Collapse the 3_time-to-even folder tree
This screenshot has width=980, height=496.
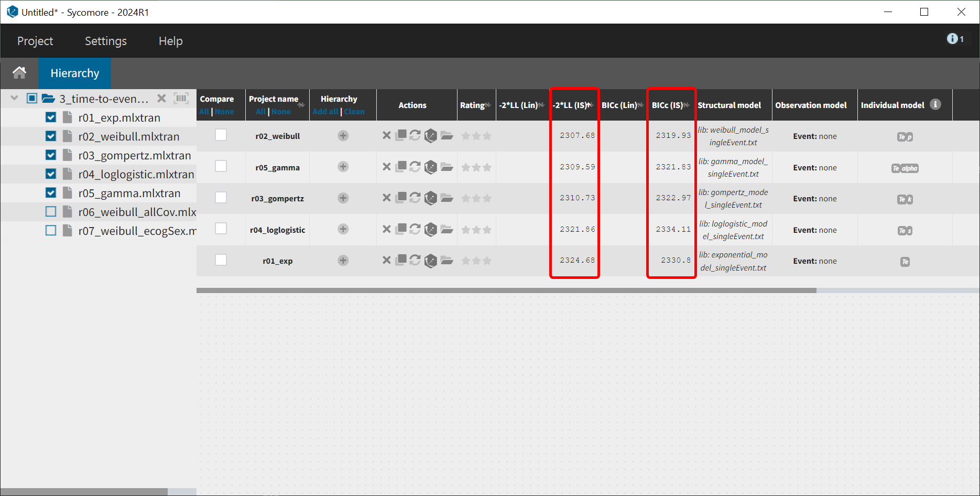pos(15,98)
